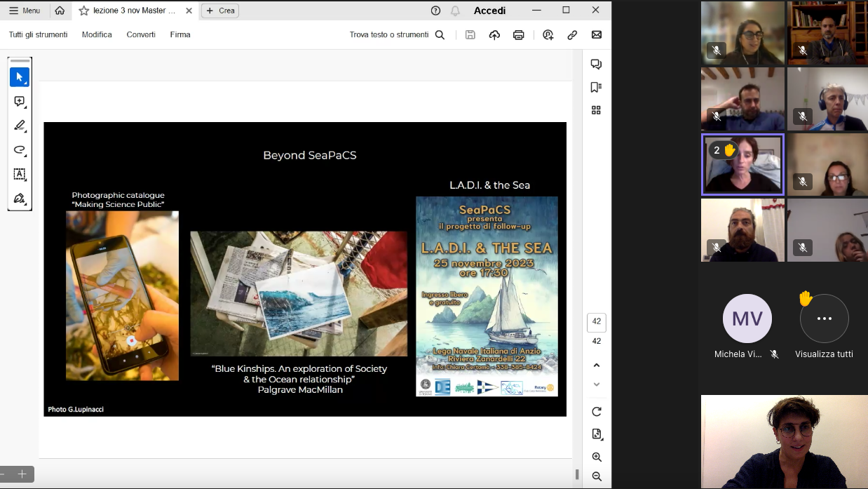Viewport: 868px width, 489px height.
Task: Open the comments panel
Action: [596, 65]
